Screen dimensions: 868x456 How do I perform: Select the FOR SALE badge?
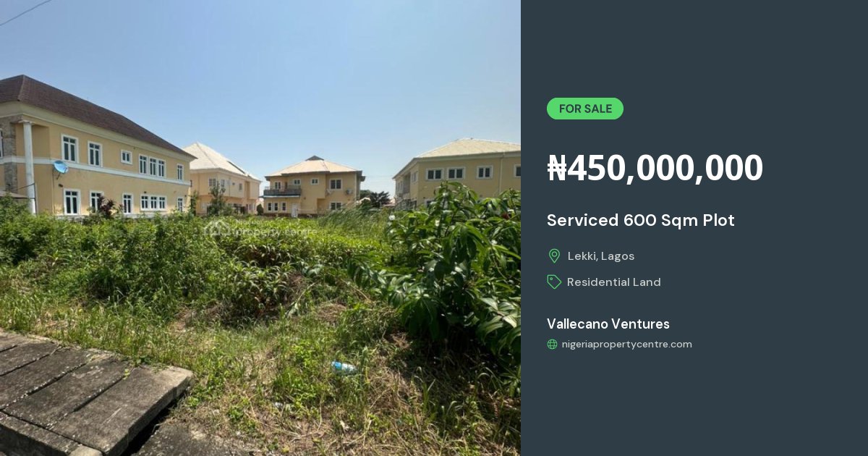(585, 109)
